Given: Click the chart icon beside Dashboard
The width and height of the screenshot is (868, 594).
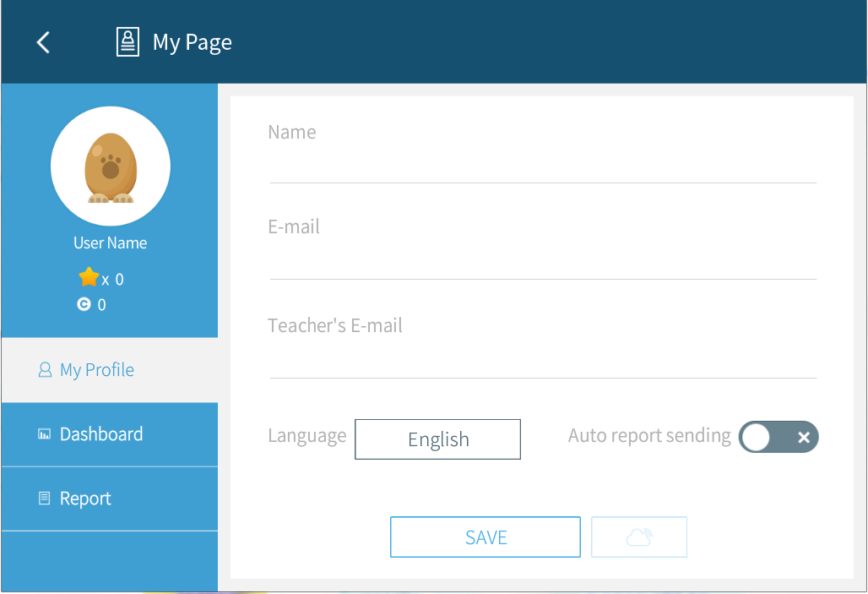Looking at the screenshot, I should tap(45, 434).
